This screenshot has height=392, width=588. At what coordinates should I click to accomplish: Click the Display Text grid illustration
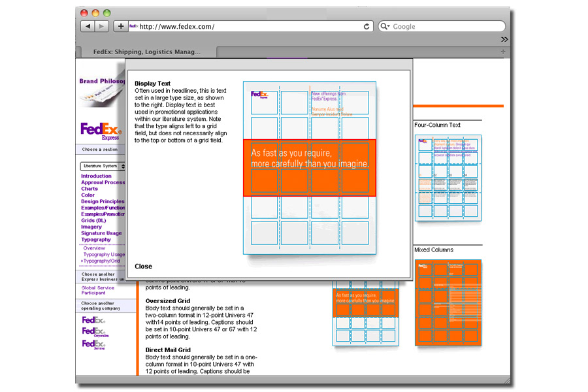(x=310, y=168)
